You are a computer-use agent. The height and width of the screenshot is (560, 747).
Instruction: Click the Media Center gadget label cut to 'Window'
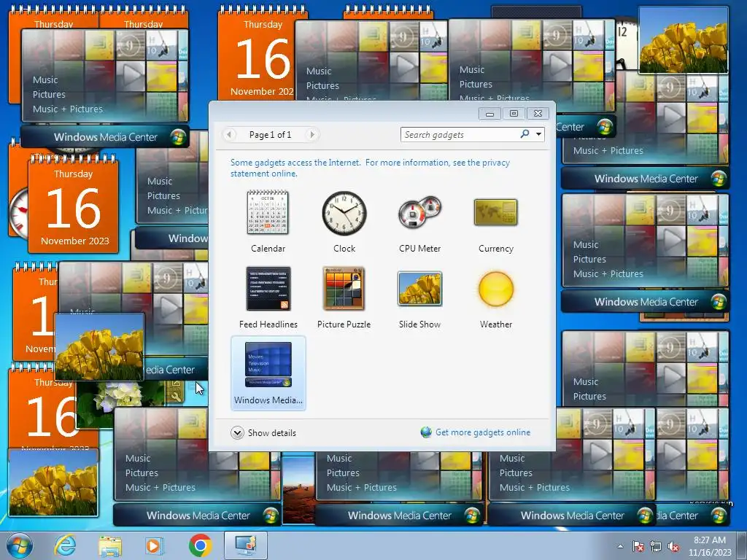click(172, 238)
